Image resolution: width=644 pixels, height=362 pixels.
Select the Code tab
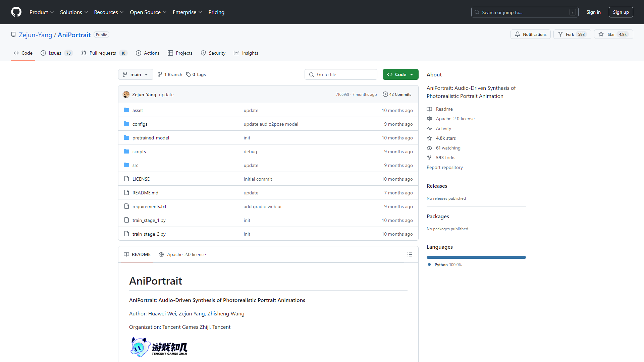pos(23,53)
